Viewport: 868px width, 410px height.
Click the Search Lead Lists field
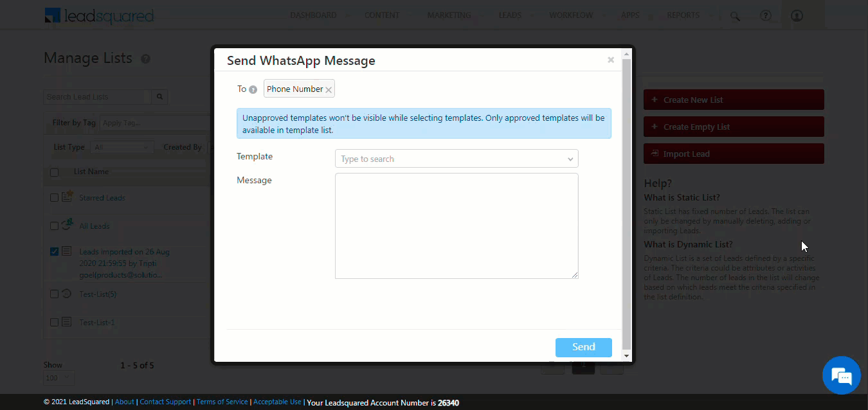click(97, 97)
